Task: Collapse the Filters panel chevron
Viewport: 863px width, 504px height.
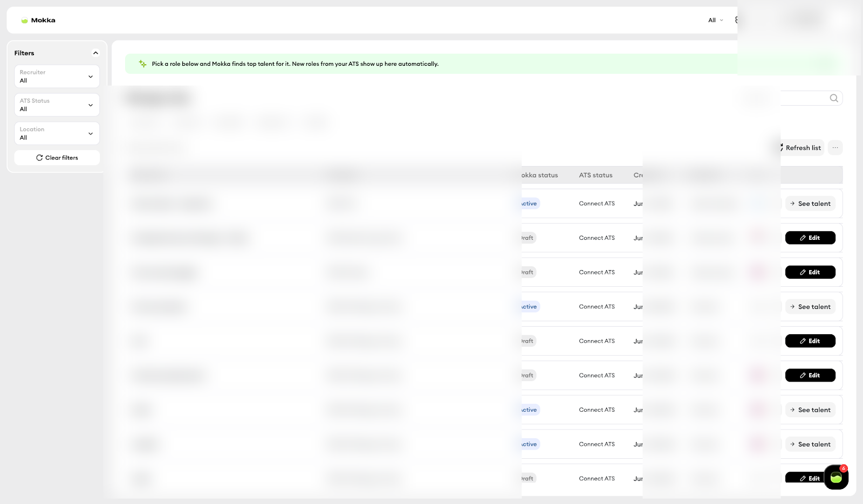Action: coord(95,53)
